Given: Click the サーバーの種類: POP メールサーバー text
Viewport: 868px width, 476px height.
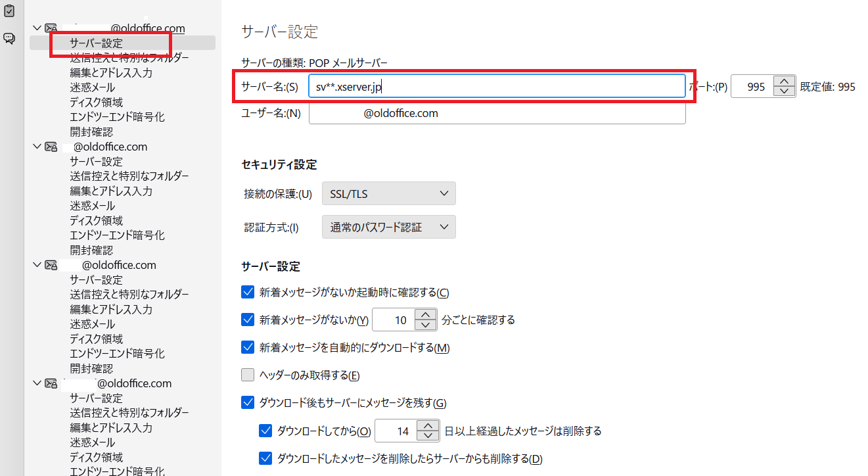Looking at the screenshot, I should point(315,63).
